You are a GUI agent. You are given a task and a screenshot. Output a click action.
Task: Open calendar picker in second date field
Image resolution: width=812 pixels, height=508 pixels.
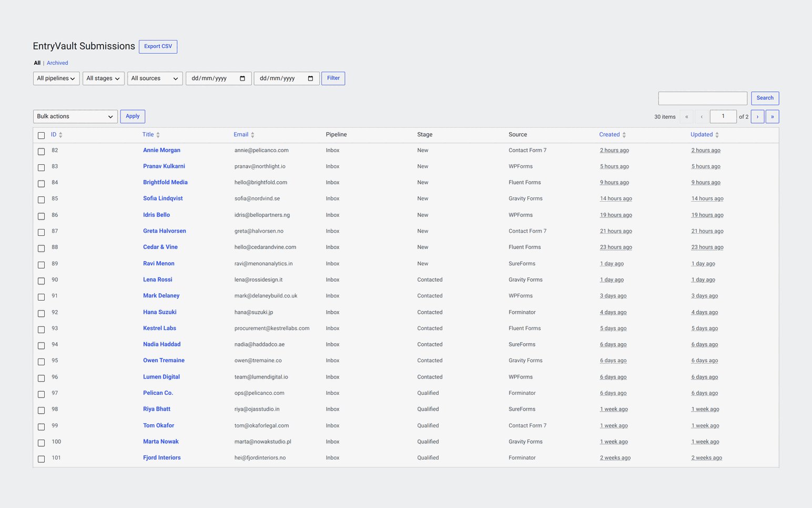coord(310,78)
